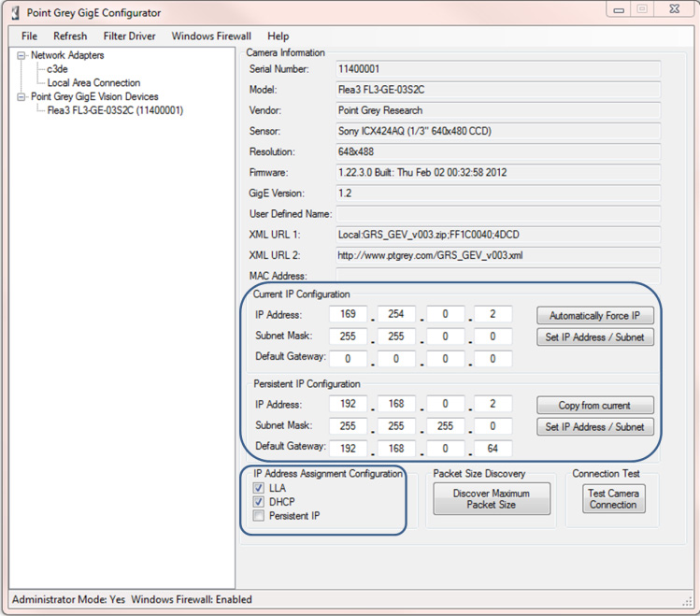Viewport: 700px width, 616px height.
Task: Enable the Persistent IP checkbox
Action: (259, 516)
